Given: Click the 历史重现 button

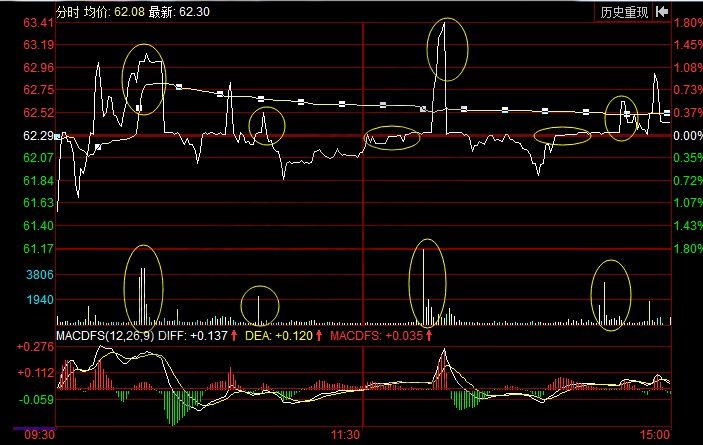Looking at the screenshot, I should point(623,12).
